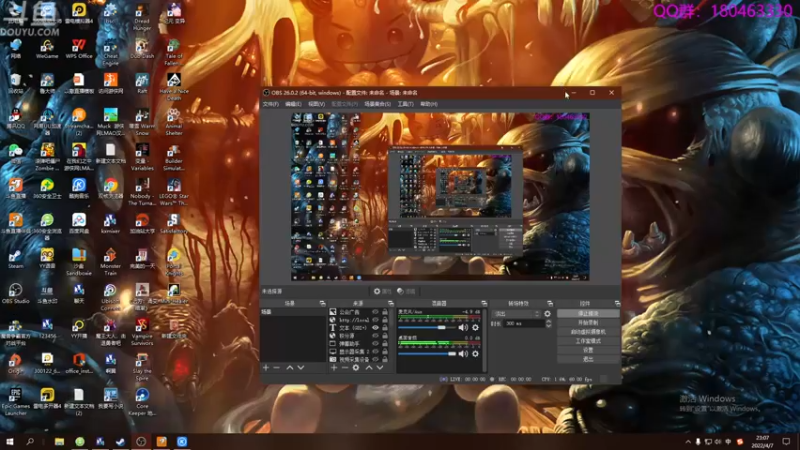Click the Start Virtual Camera button
The image size is (800, 450).
[588, 332]
